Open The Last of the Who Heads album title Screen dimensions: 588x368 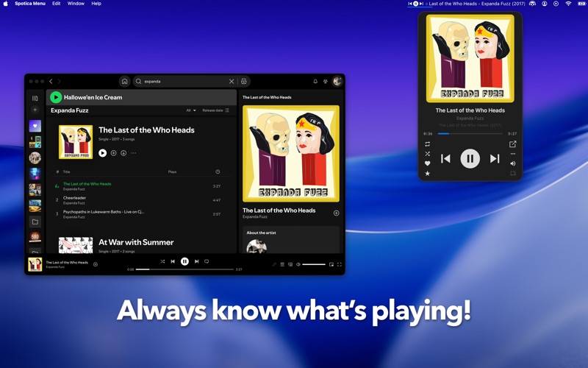pyautogui.click(x=146, y=130)
